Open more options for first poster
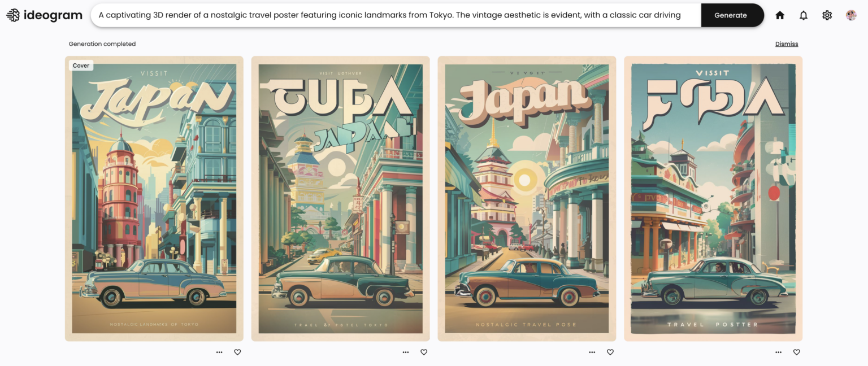Image resolution: width=868 pixels, height=366 pixels. point(219,352)
